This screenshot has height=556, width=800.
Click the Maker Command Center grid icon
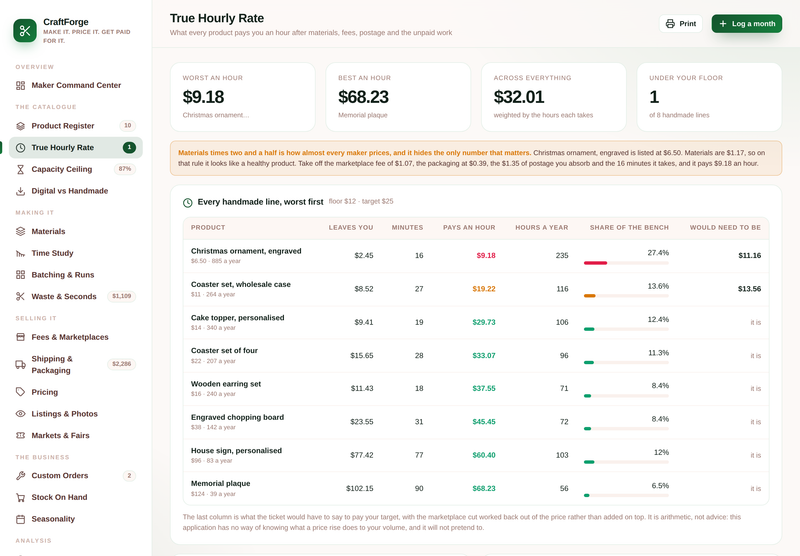[20, 85]
